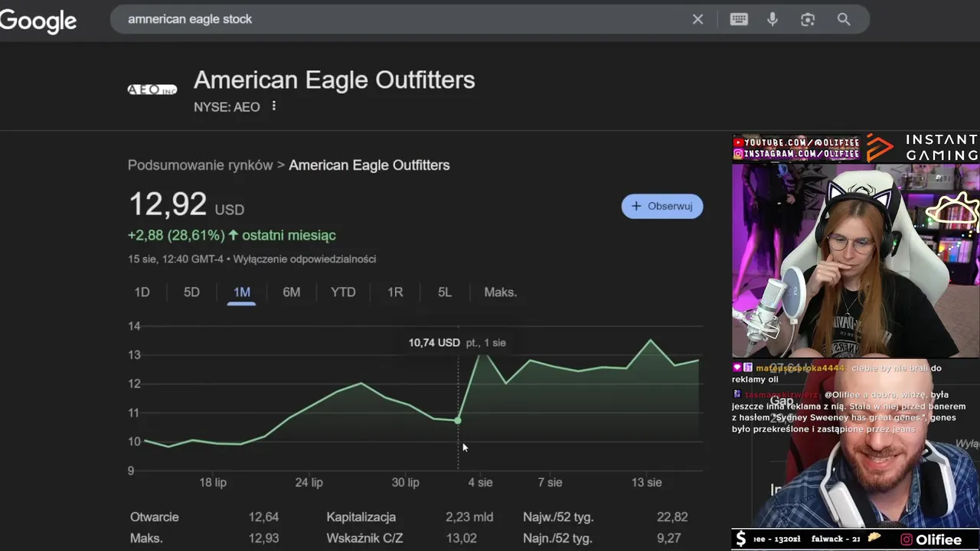Select the 6M chart range tab
Screen dimensions: 980x551
click(x=292, y=292)
